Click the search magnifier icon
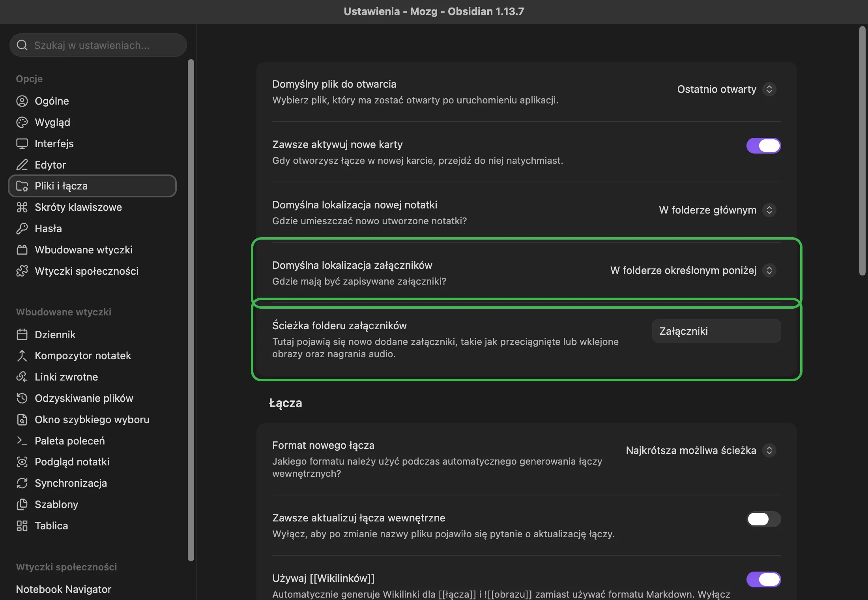 (x=22, y=45)
